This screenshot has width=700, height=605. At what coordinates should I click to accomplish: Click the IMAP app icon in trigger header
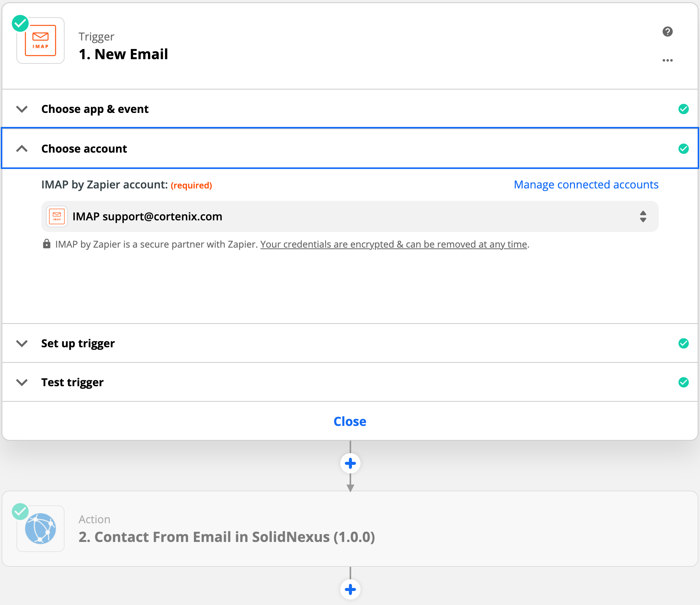[x=40, y=40]
